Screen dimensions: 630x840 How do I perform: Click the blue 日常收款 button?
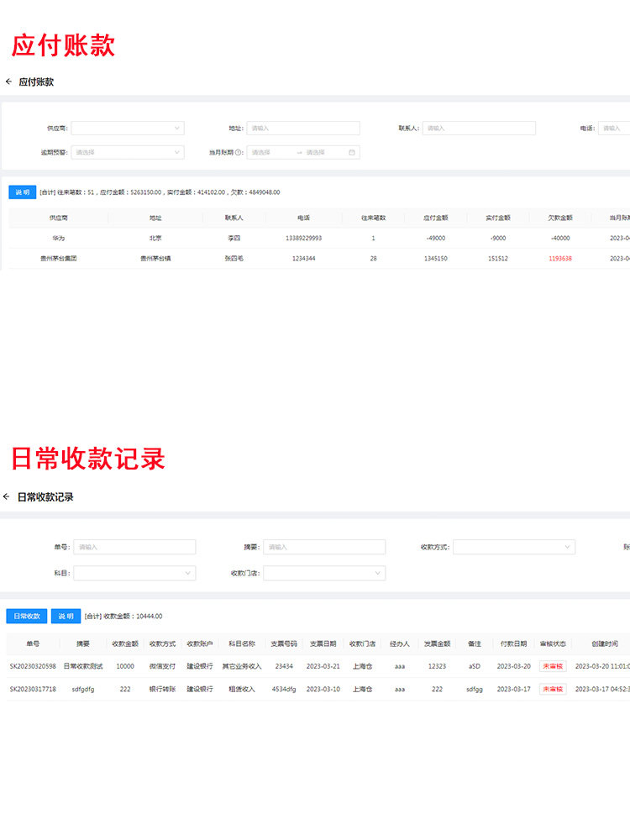[27, 616]
